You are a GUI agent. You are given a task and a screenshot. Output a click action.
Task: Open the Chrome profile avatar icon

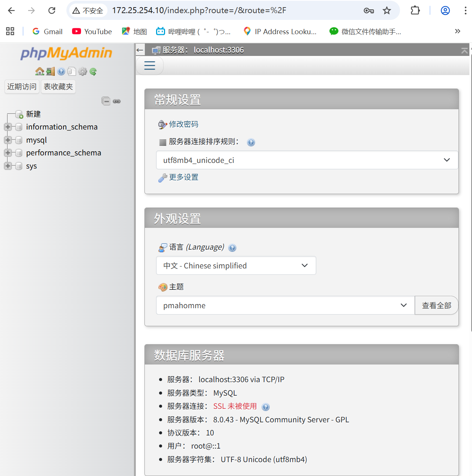coord(445,11)
